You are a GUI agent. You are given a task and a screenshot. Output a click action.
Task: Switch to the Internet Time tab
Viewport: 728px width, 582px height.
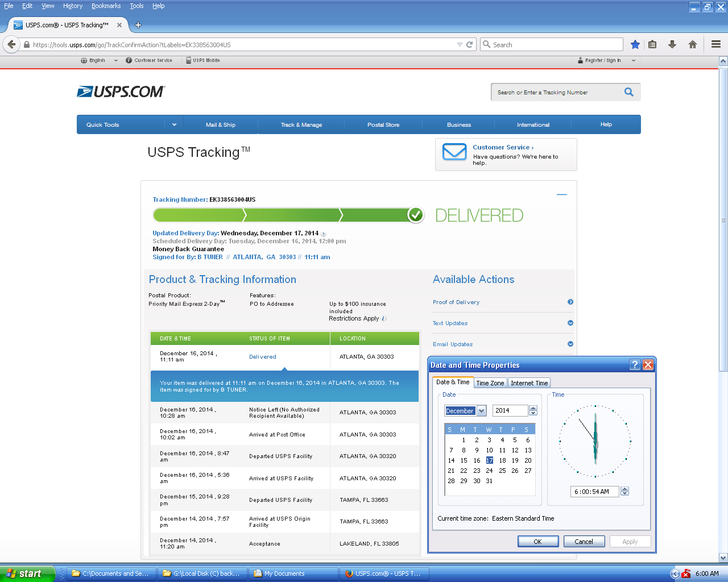[x=529, y=383]
